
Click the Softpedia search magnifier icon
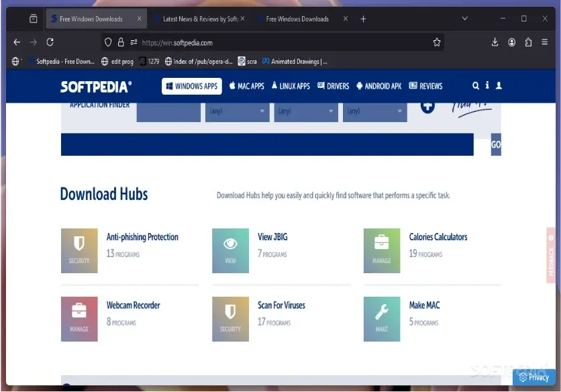click(476, 85)
